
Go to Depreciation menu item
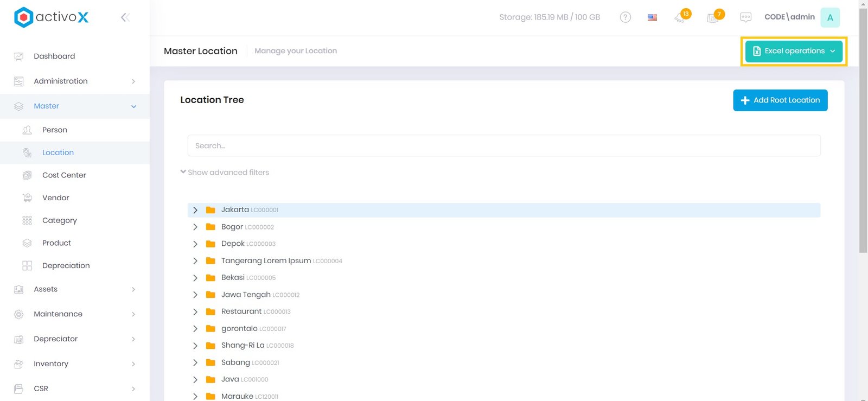[x=66, y=265]
